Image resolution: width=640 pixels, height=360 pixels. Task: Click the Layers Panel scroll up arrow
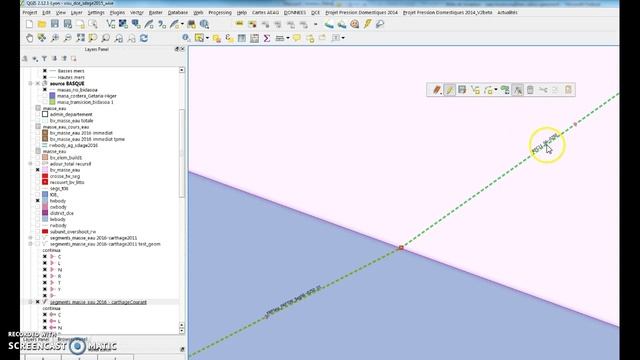tap(182, 70)
